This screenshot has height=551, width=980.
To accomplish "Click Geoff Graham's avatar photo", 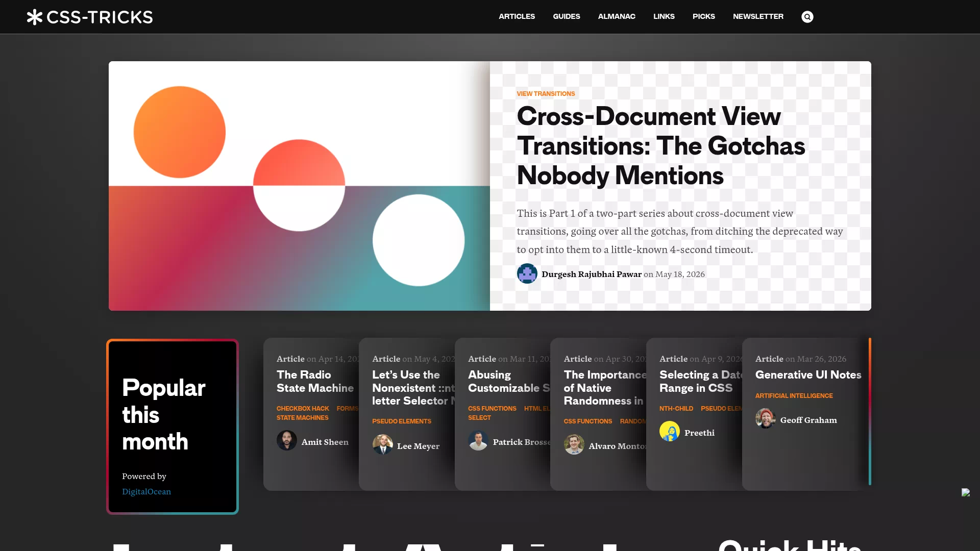I will pos(766,418).
